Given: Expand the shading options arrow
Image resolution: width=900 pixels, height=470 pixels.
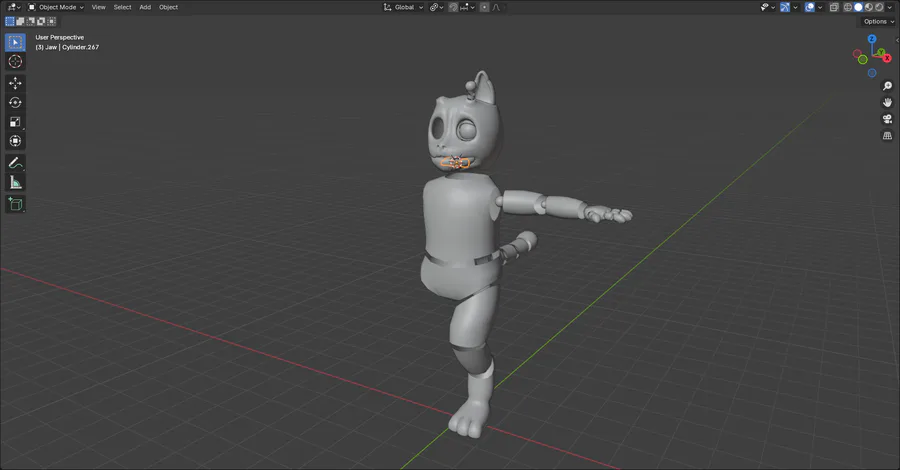Looking at the screenshot, I should pyautogui.click(x=890, y=7).
